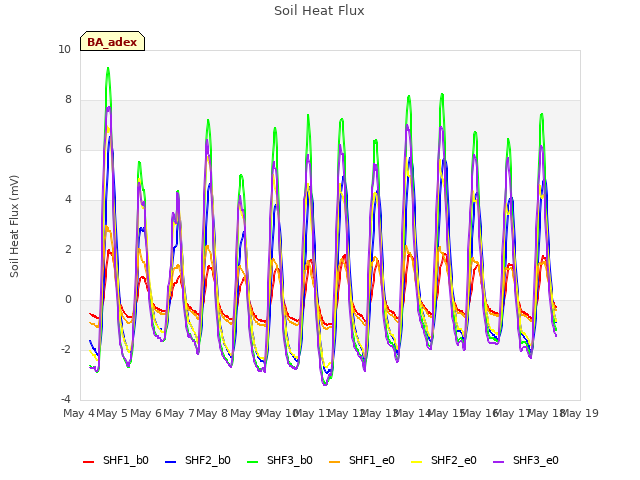Toggle SHF3_e0 series in legend
This screenshot has width=640, height=480.
pos(526,460)
